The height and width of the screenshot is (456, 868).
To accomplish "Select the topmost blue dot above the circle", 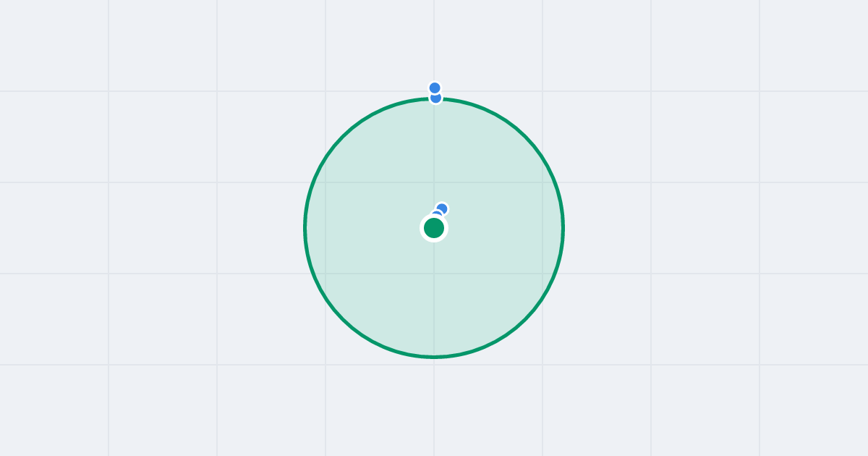I will coord(435,88).
